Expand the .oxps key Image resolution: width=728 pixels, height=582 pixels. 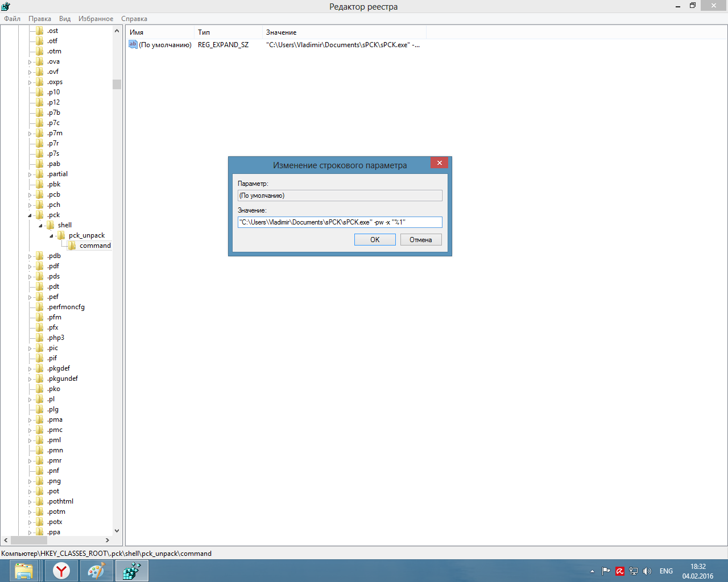pos(30,82)
